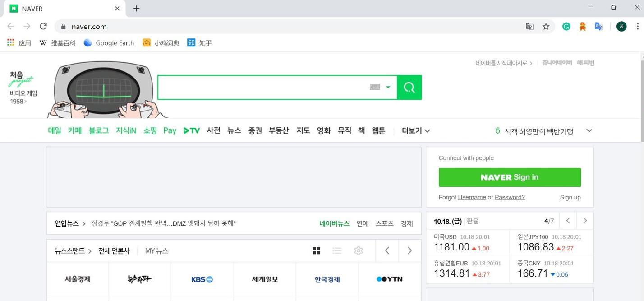Image resolution: width=644 pixels, height=301 pixels.
Task: Open the 처음 project 비디오 게임 1958 logo
Action: click(x=23, y=88)
